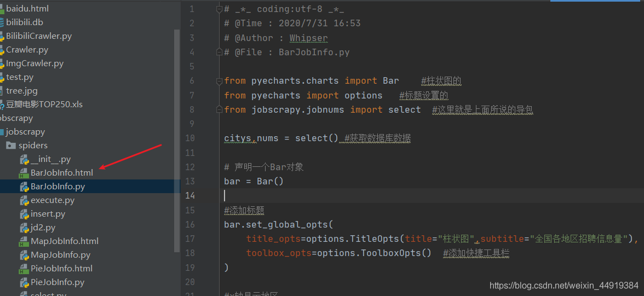Click 'select()' call on line 10
The height and width of the screenshot is (296, 644).
pos(317,138)
